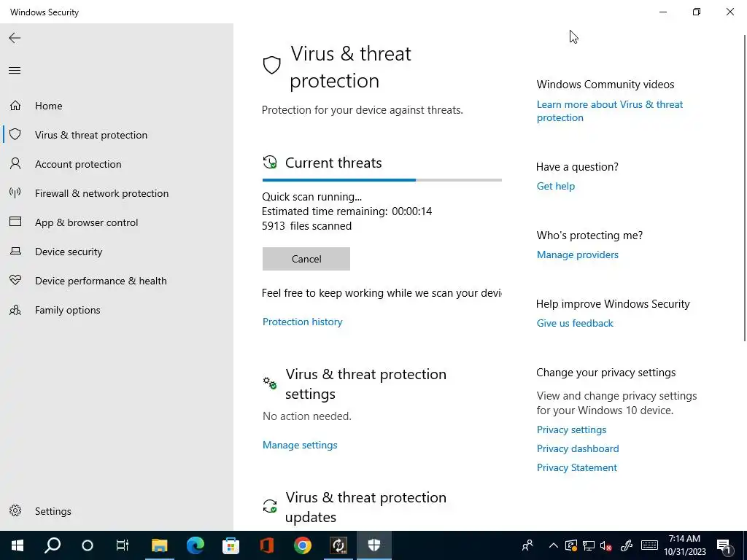
Task: Click the shield icon for Virus & threat protection
Action: point(15,134)
